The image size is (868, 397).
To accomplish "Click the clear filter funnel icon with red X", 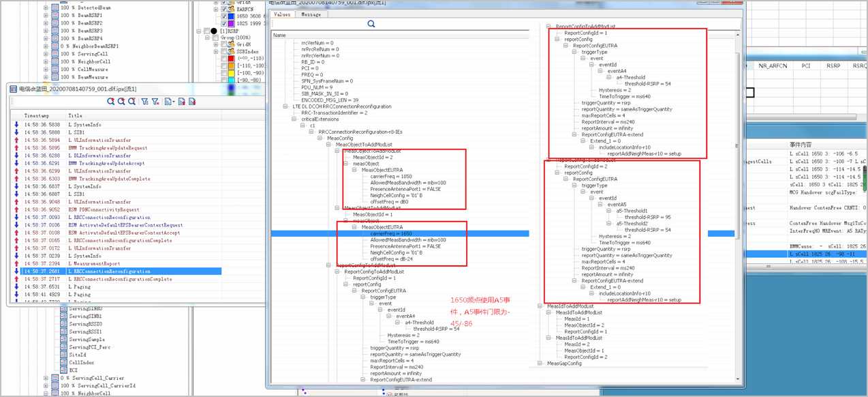I will pos(155,102).
